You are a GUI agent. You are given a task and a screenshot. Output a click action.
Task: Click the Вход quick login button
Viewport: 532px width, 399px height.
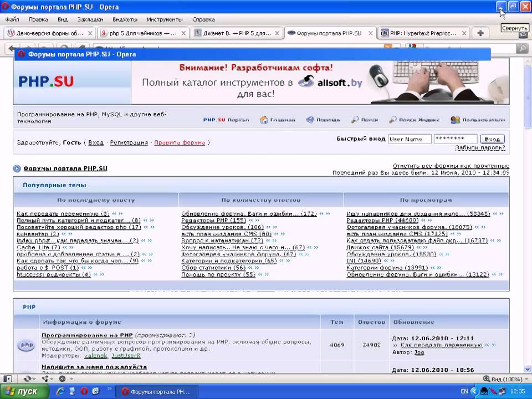(492, 139)
